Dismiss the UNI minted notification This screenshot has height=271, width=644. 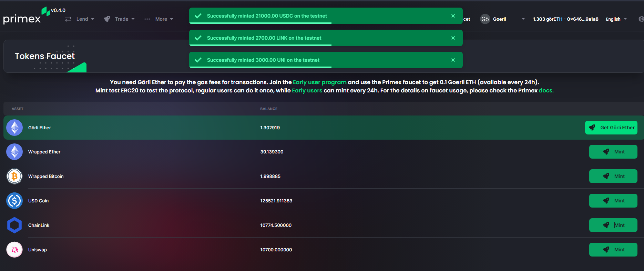[x=453, y=60]
